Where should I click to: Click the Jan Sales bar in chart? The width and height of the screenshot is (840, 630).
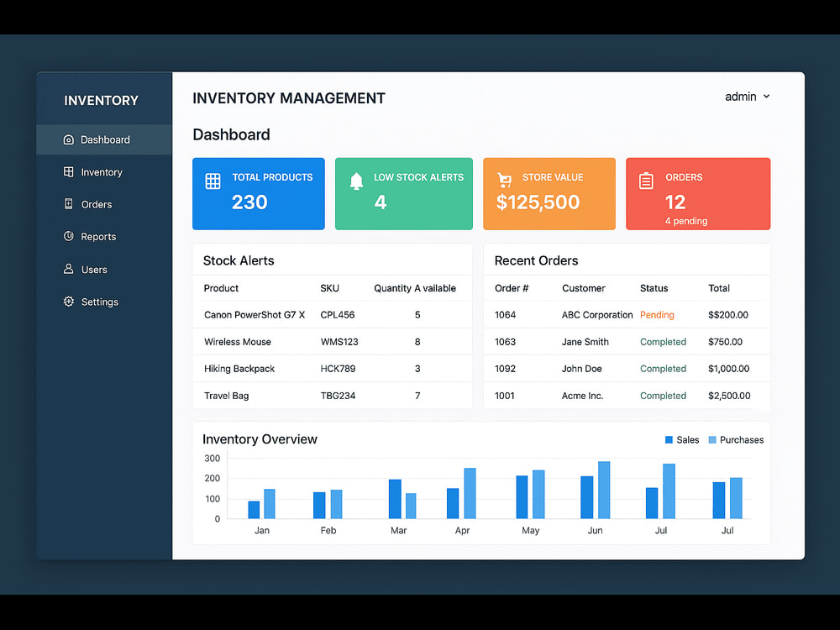(254, 510)
